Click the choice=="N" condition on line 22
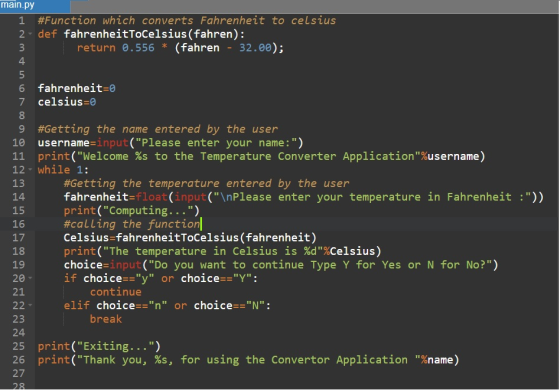The width and height of the screenshot is (560, 390). click(229, 305)
